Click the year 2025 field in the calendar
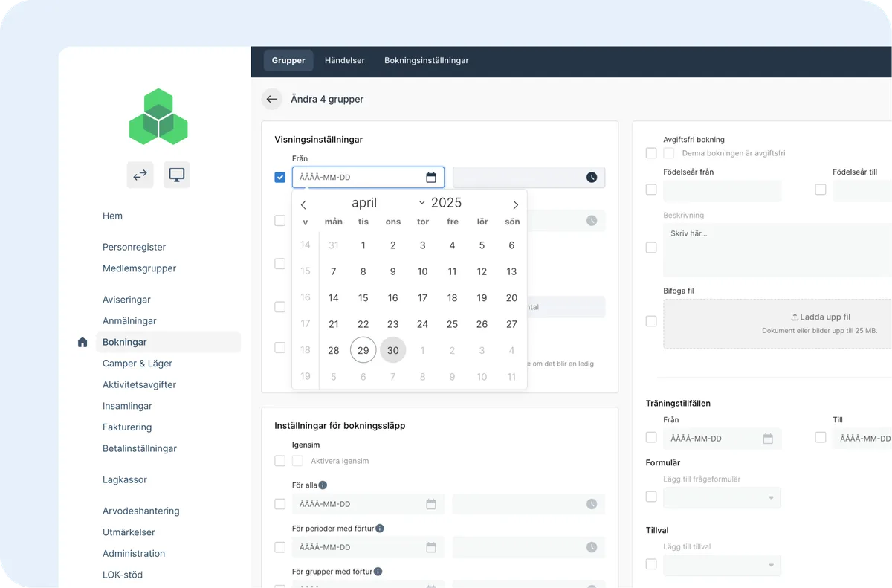This screenshot has height=588, width=892. [x=447, y=203]
